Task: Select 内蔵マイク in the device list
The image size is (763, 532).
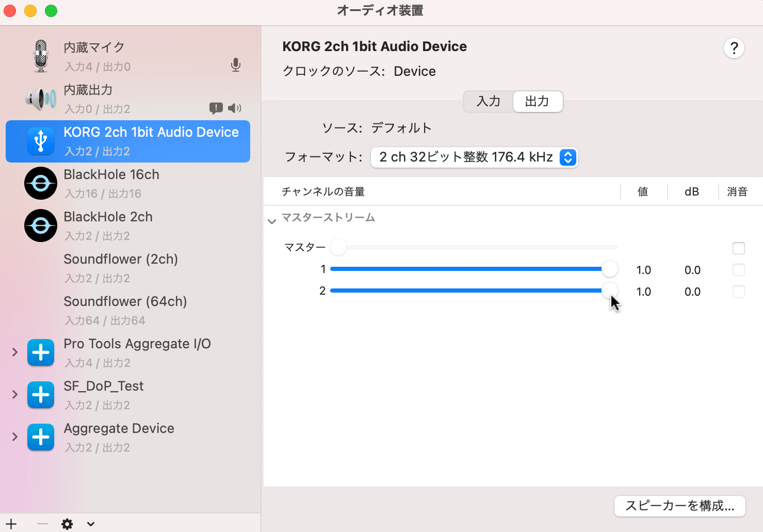Action: [x=128, y=56]
